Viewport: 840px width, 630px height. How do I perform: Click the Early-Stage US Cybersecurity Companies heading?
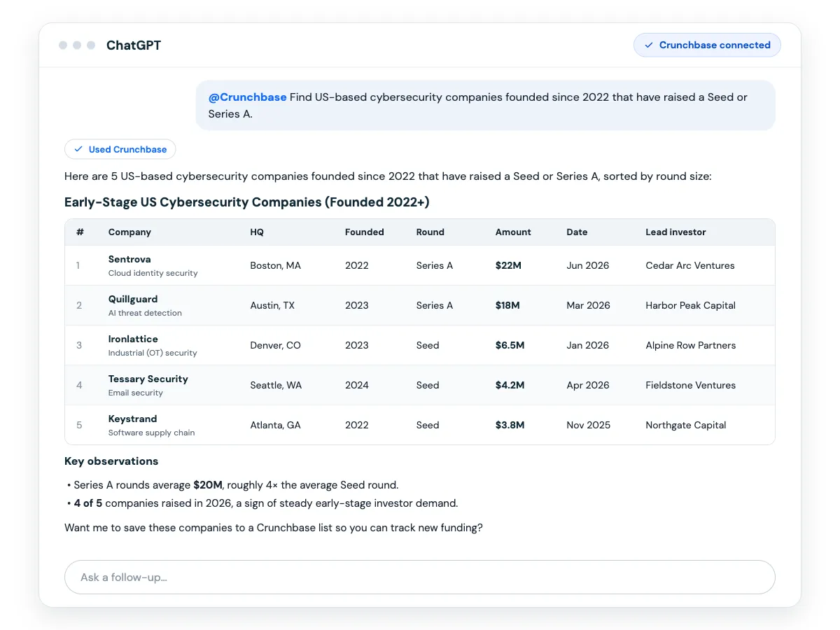pos(246,202)
